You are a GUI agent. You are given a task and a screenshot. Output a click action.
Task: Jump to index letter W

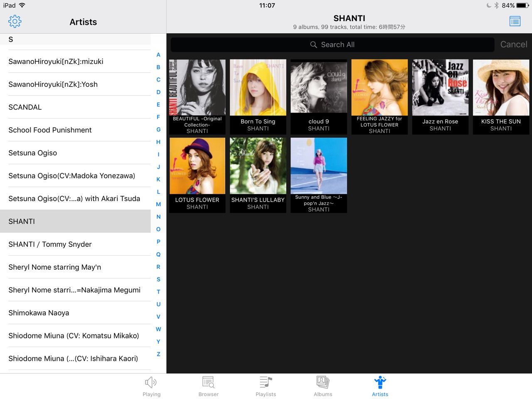[158, 329]
